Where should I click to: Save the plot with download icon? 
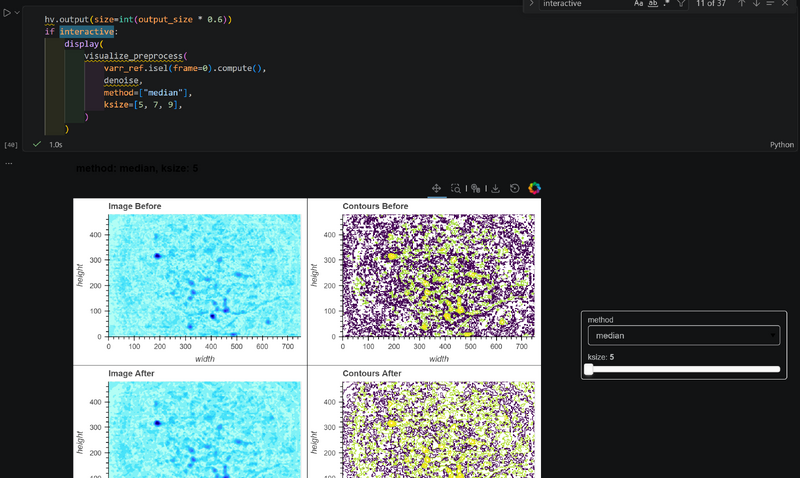[x=495, y=188]
